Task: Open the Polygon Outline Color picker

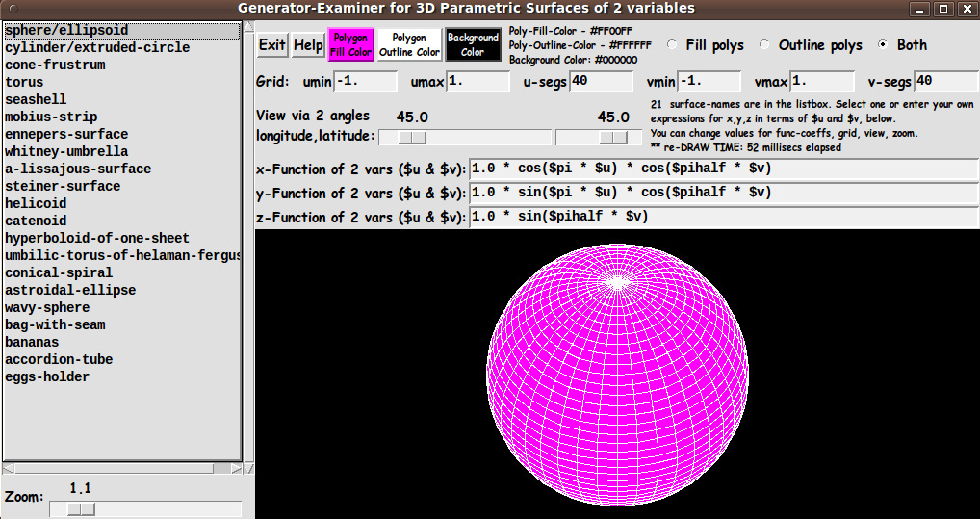Action: [x=409, y=44]
